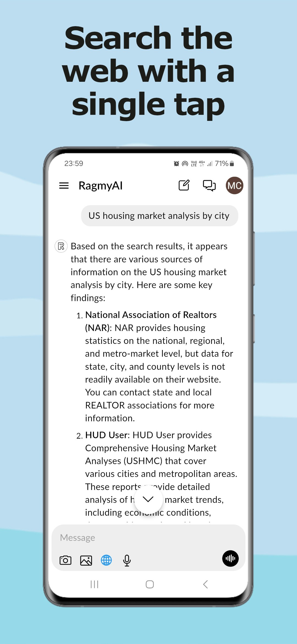The width and height of the screenshot is (297, 644).
Task: Attach an image from gallery
Action: pyautogui.click(x=86, y=560)
